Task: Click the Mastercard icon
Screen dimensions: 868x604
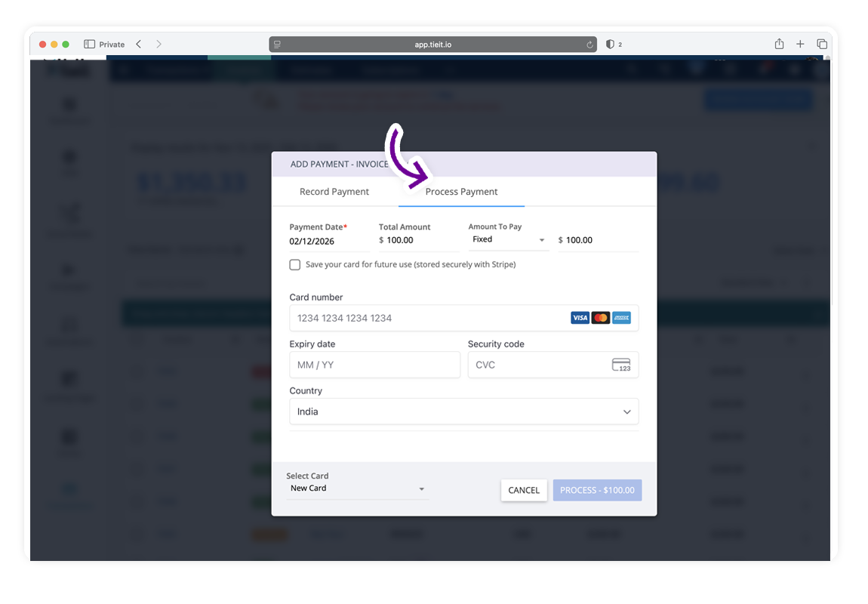Action: pos(601,318)
